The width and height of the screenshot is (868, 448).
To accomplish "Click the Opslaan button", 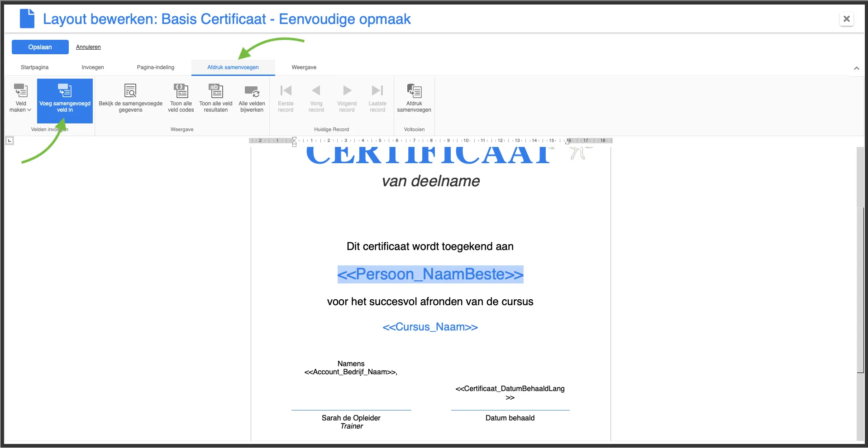I will pos(40,47).
